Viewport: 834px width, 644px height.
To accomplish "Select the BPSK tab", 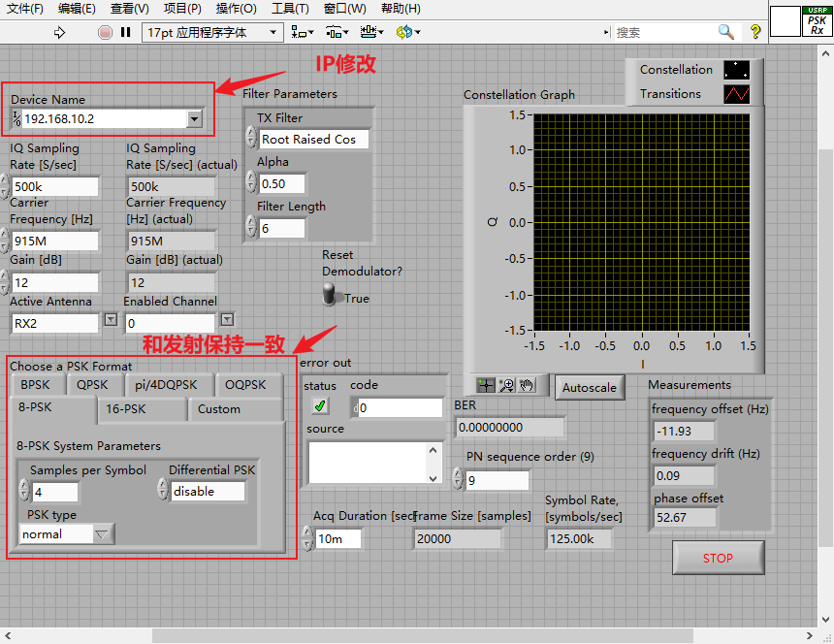I will click(x=36, y=384).
